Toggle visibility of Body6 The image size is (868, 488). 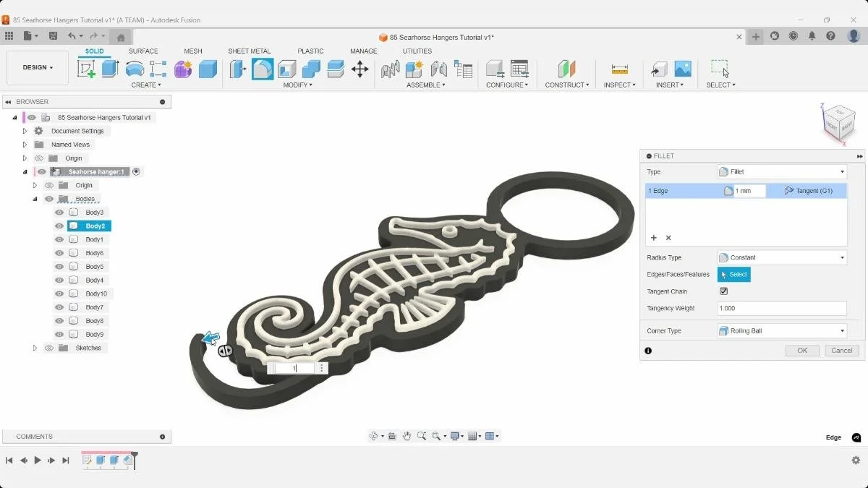[59, 253]
